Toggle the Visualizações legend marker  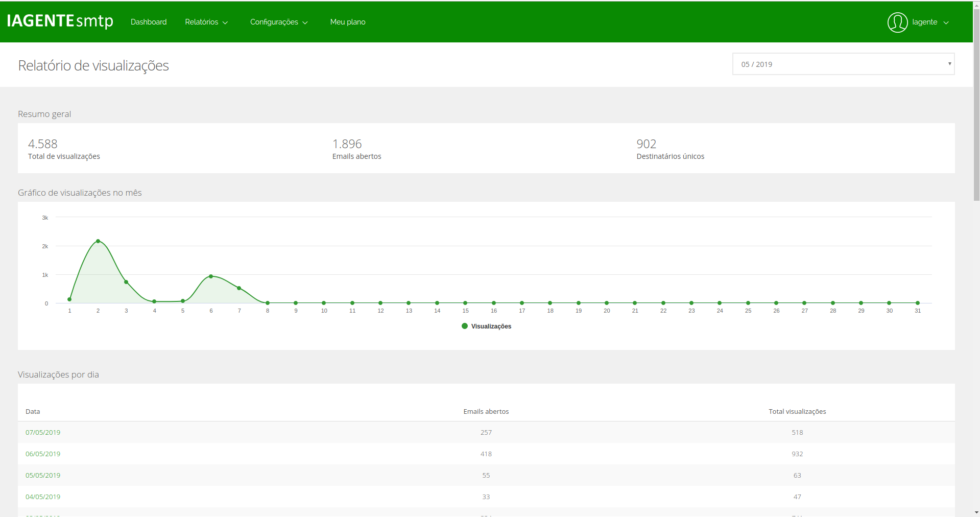tap(465, 326)
